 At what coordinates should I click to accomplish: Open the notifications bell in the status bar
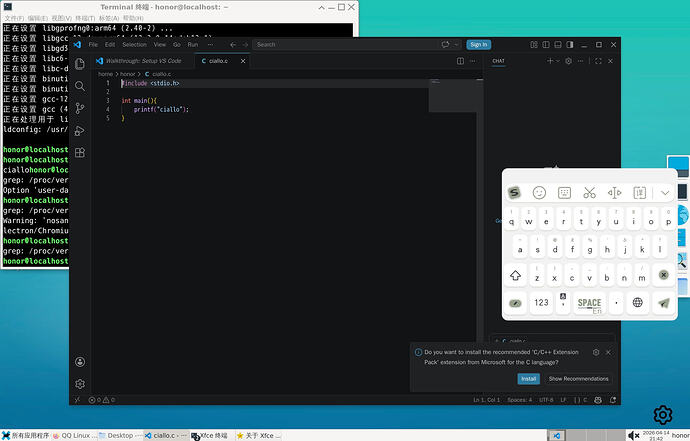(613, 400)
